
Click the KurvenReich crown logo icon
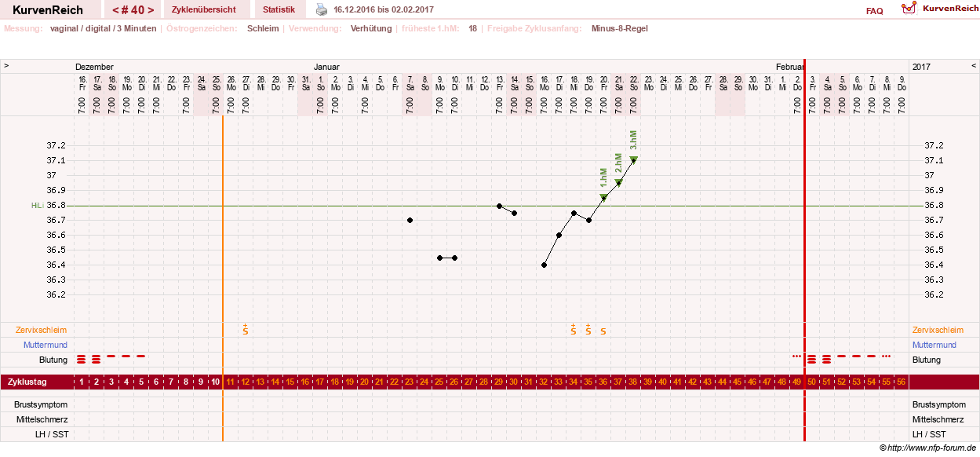point(909,9)
